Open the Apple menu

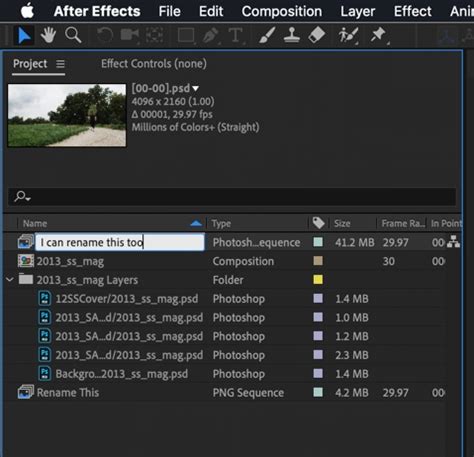tap(27, 11)
